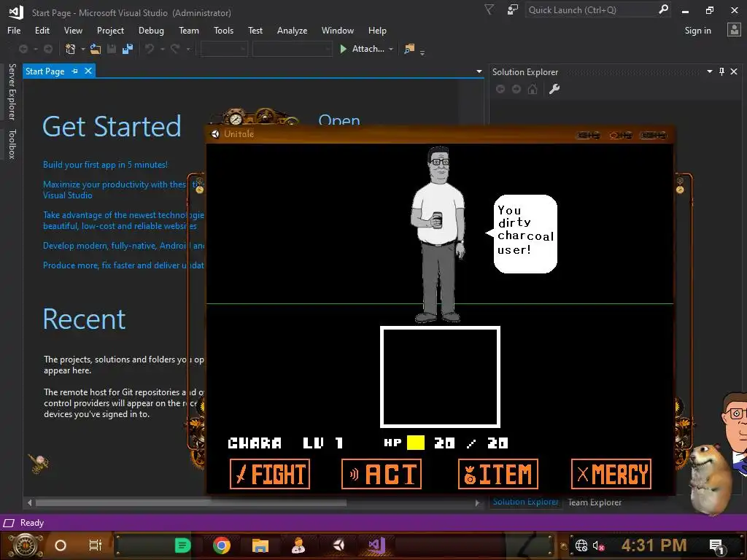Click the feedback icon beside Quick Launch

pos(513,10)
